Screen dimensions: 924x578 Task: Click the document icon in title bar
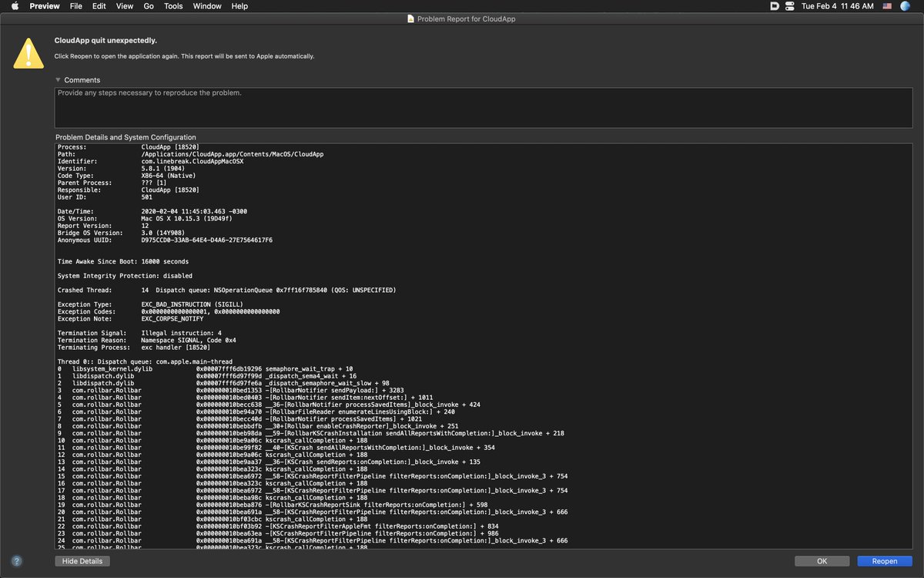(410, 18)
